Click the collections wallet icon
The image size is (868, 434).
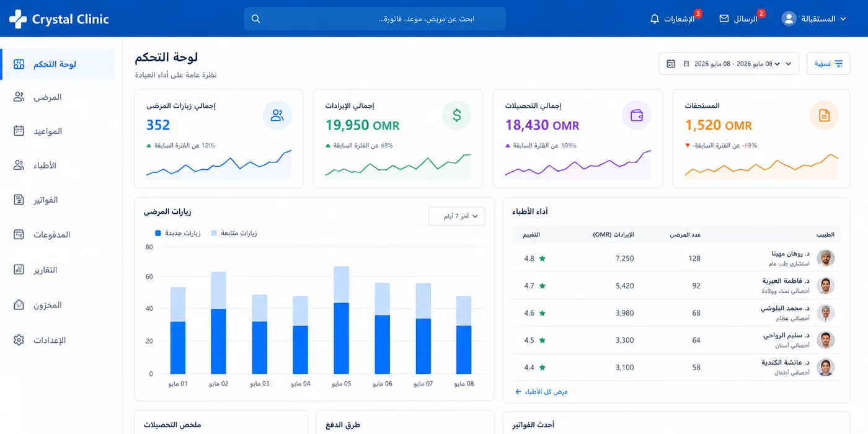636,115
